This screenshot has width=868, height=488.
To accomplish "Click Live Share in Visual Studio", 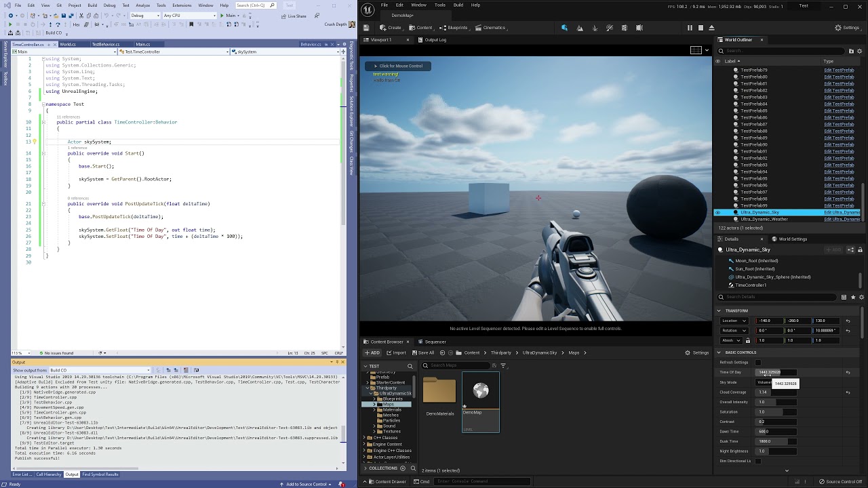I will (294, 16).
